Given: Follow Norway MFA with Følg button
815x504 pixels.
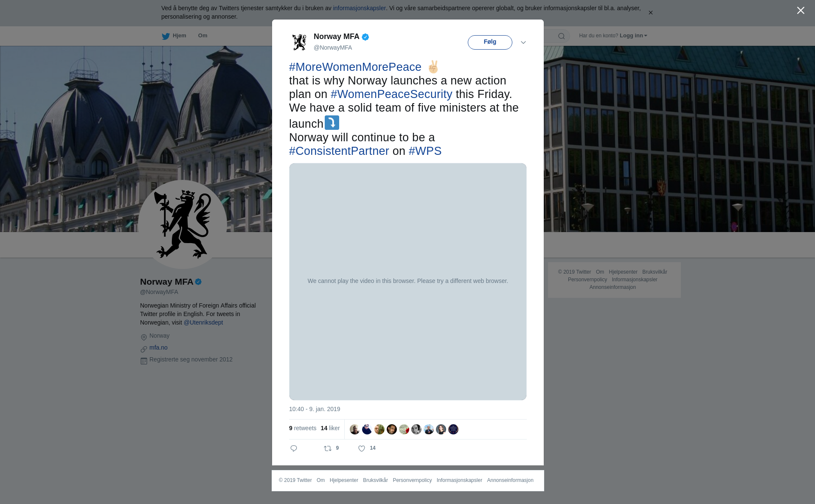Looking at the screenshot, I should (490, 42).
